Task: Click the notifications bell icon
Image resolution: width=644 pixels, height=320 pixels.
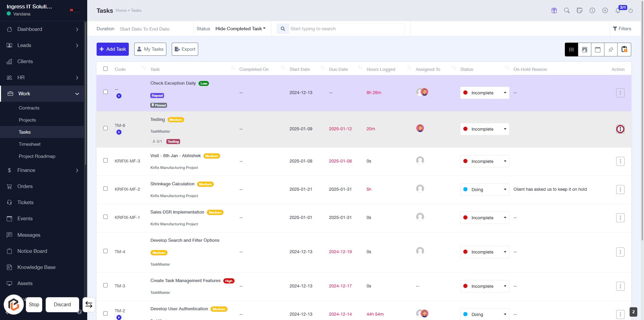Action: (618, 10)
